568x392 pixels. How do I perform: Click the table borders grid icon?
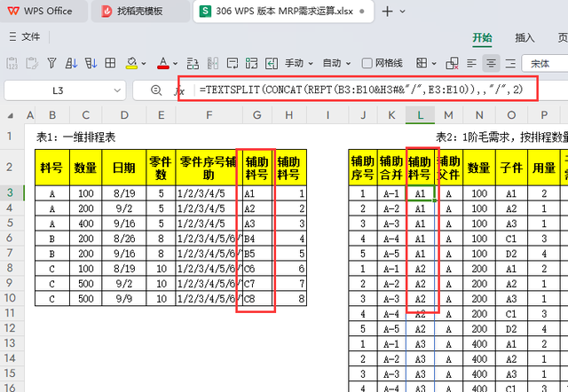click(x=110, y=63)
